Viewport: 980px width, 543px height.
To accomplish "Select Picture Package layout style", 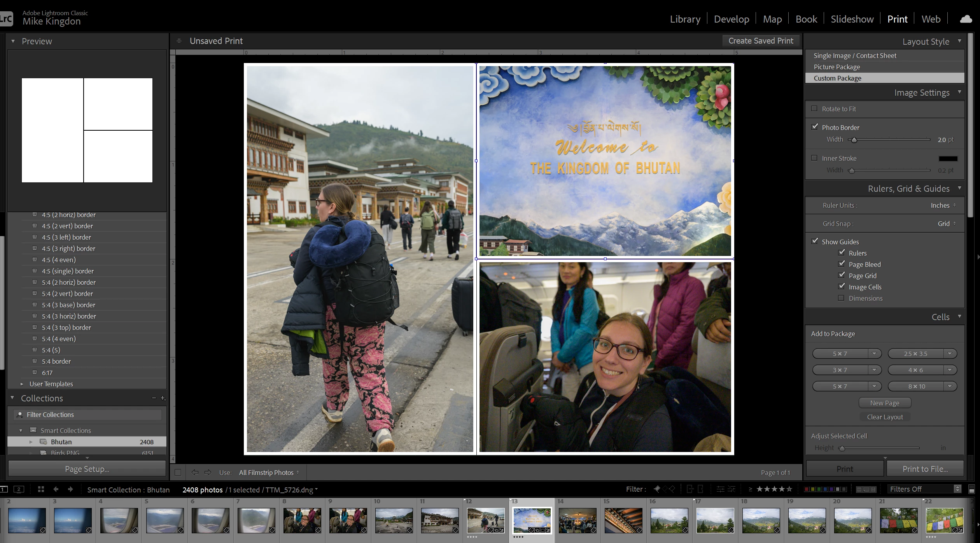I will [x=836, y=67].
